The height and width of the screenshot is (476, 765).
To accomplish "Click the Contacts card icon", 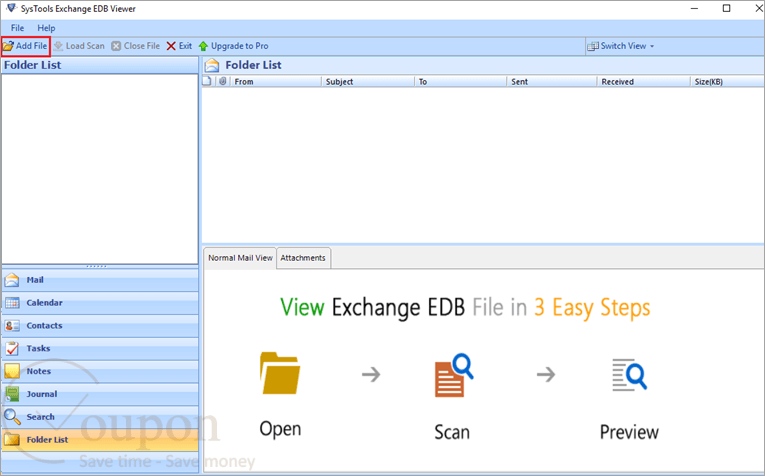I will (x=12, y=326).
